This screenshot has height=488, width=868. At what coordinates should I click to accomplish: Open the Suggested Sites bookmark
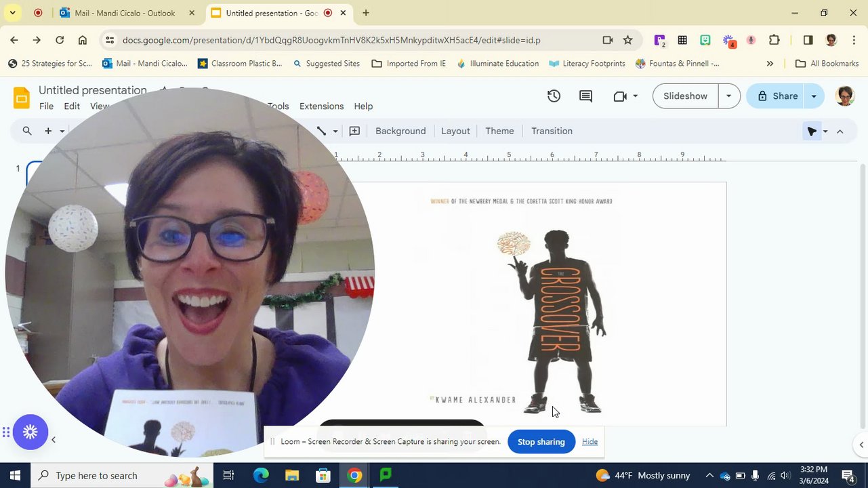(x=326, y=64)
